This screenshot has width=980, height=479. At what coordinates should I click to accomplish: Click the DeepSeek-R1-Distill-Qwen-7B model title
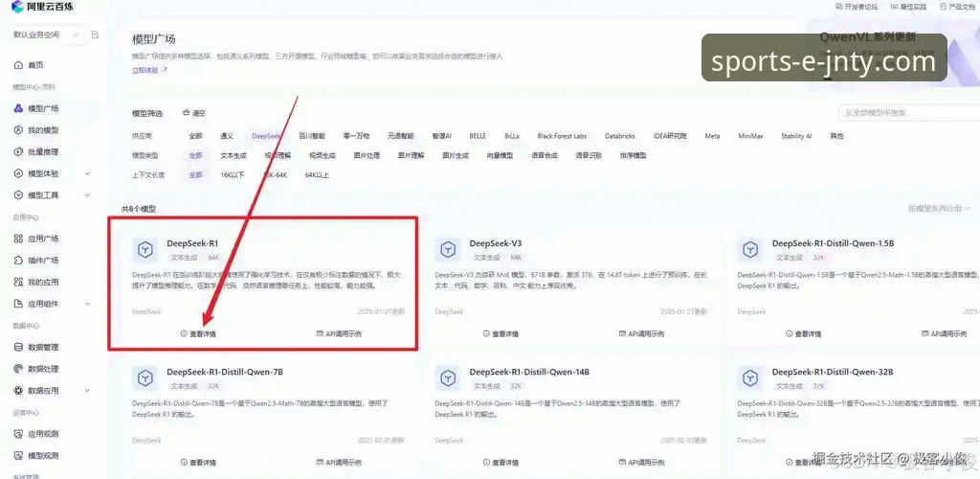tap(225, 372)
